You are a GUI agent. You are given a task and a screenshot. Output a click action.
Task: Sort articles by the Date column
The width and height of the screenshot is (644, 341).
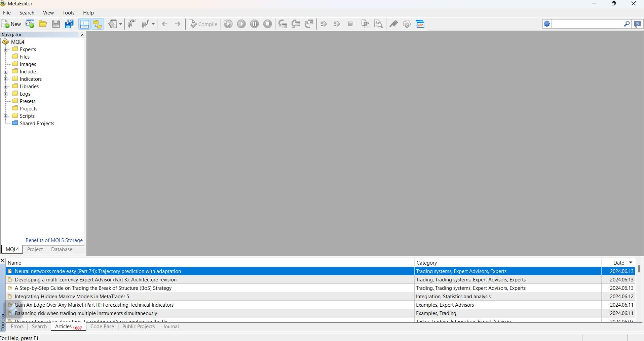click(618, 263)
